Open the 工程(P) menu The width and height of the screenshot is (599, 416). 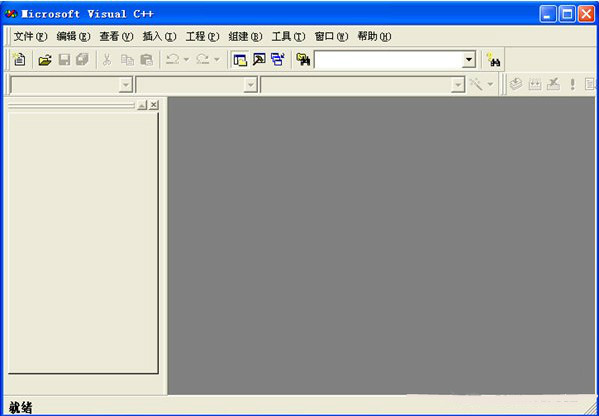202,37
